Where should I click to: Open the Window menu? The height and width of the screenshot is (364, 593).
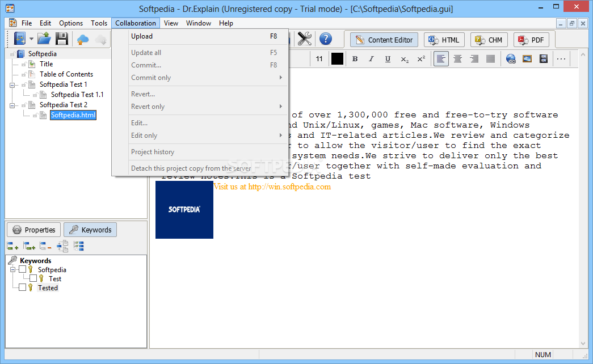click(199, 23)
